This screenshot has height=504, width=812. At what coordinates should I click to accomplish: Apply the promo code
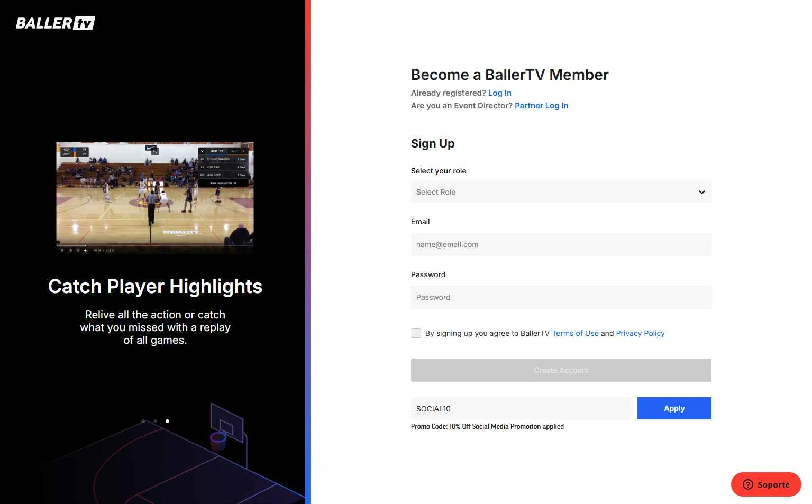tap(674, 408)
